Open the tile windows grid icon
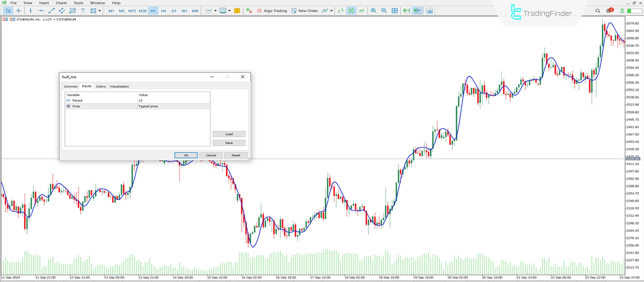 point(395,11)
